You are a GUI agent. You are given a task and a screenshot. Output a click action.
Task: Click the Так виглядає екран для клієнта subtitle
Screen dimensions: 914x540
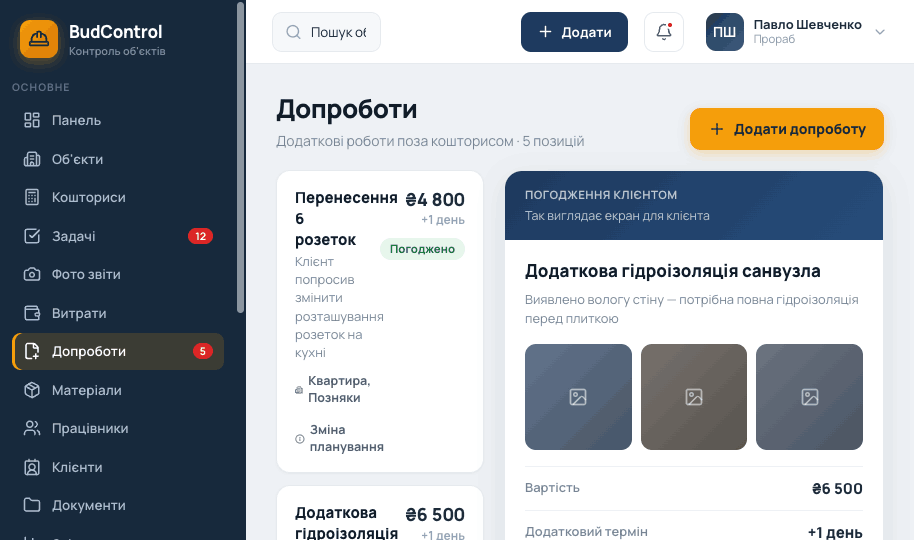pyautogui.click(x=617, y=216)
